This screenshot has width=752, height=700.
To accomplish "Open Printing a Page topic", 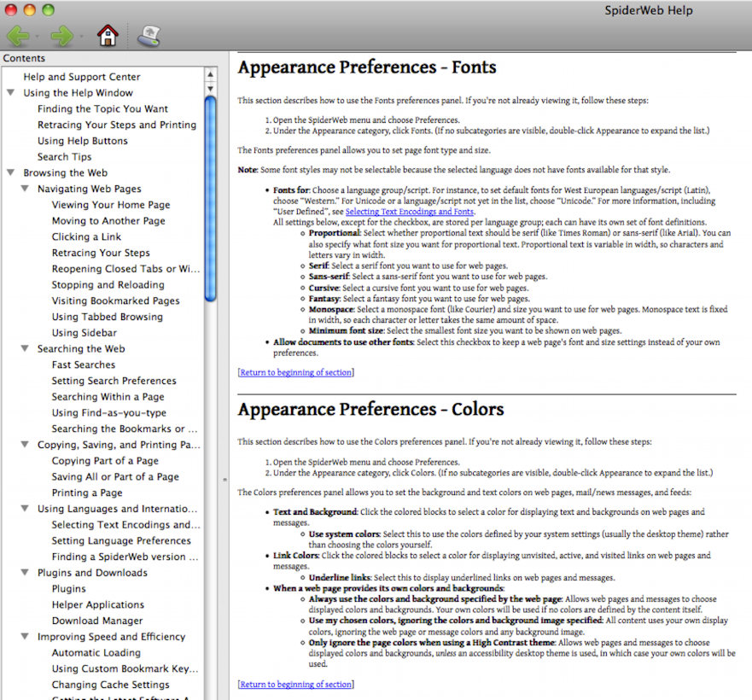I will (87, 493).
